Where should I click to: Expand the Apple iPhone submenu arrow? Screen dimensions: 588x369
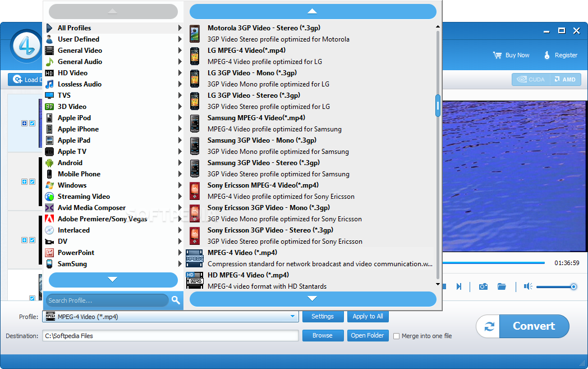(180, 129)
